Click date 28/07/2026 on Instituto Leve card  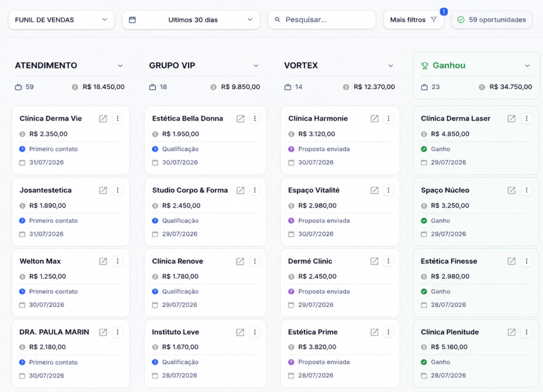point(180,376)
